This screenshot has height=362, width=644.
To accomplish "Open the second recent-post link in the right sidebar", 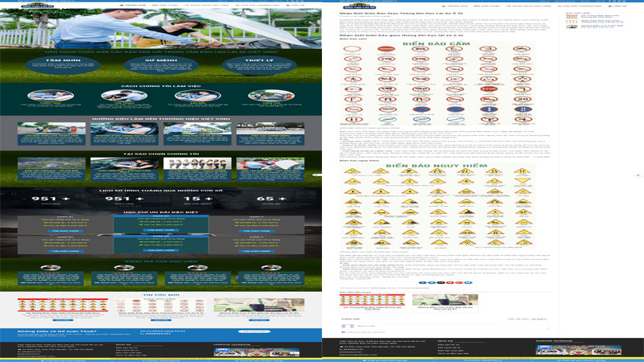I will pyautogui.click(x=601, y=22).
